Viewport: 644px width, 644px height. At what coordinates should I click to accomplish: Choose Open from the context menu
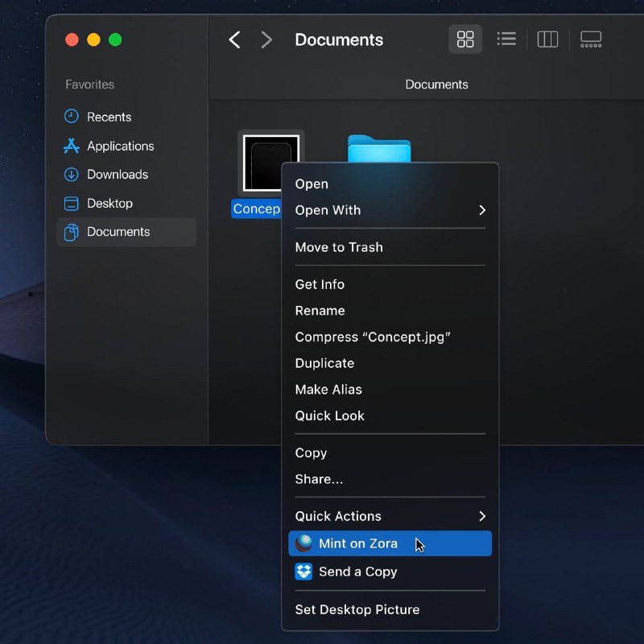(x=390, y=184)
